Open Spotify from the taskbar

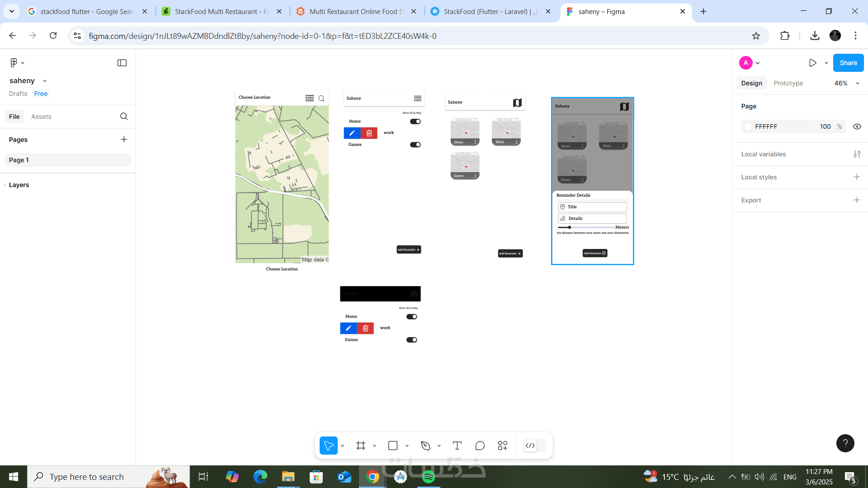pyautogui.click(x=428, y=477)
